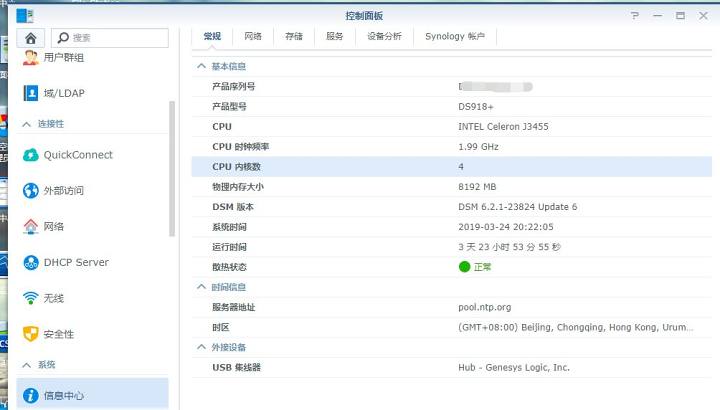The width and height of the screenshot is (720, 410).
Task: Switch to the 常规 tab
Action: click(x=212, y=36)
